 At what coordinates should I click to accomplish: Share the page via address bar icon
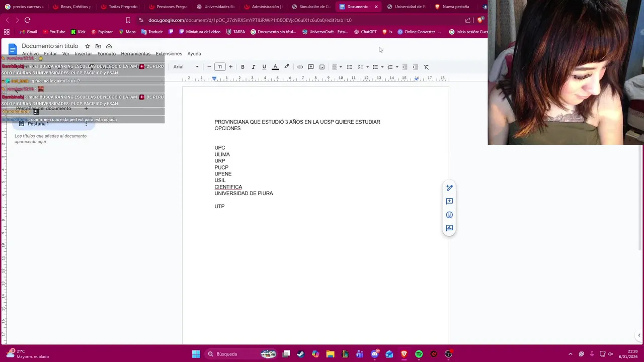tap(468, 20)
